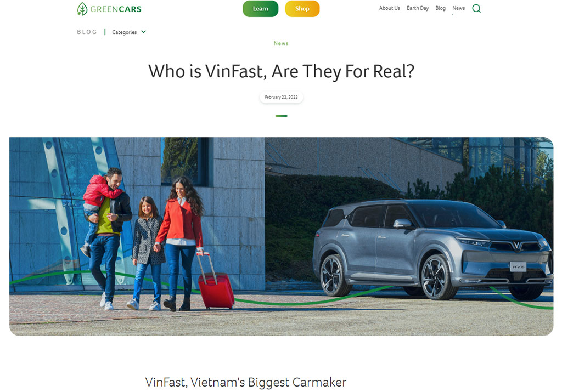Expand the Categories dropdown label
Screen dimensions: 562x392
pos(125,32)
